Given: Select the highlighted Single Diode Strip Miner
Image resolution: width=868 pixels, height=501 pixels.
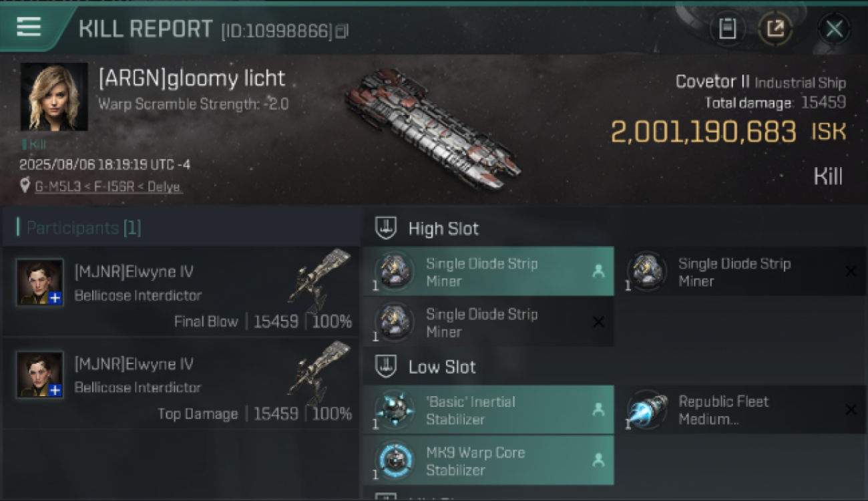Looking at the screenshot, I should (488, 271).
